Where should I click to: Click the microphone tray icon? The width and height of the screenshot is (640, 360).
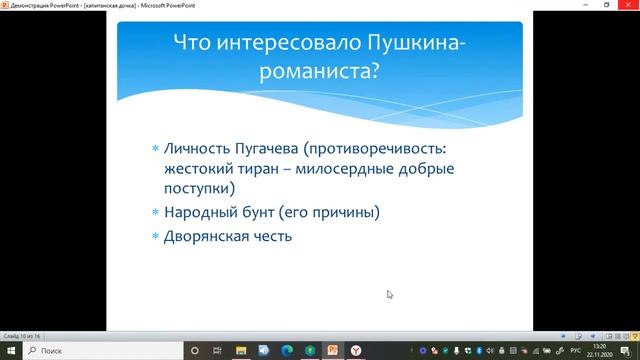click(456, 351)
